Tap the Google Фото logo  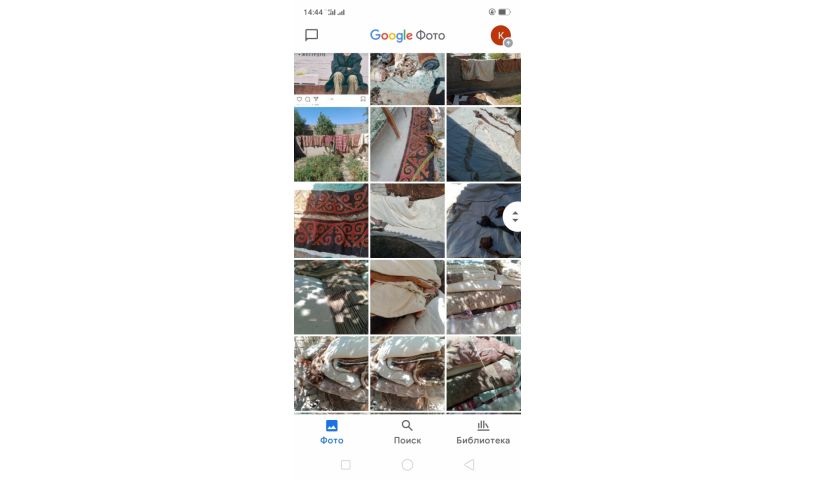407,35
